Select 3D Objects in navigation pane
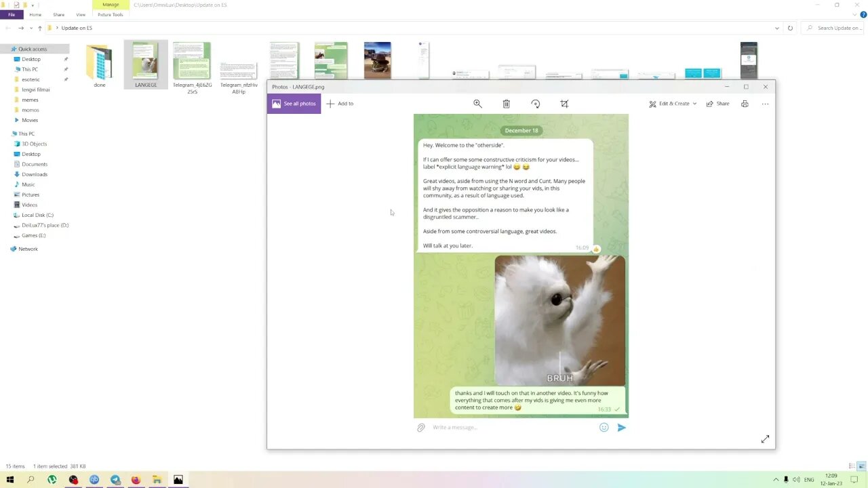Screen dimensions: 868x488 (34, 144)
